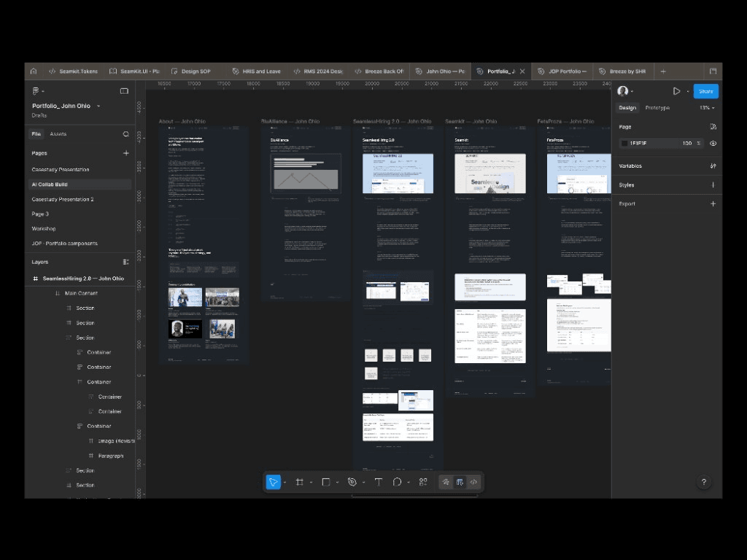Toggle page background visibility eye
Image resolution: width=747 pixels, height=560 pixels.
click(713, 144)
